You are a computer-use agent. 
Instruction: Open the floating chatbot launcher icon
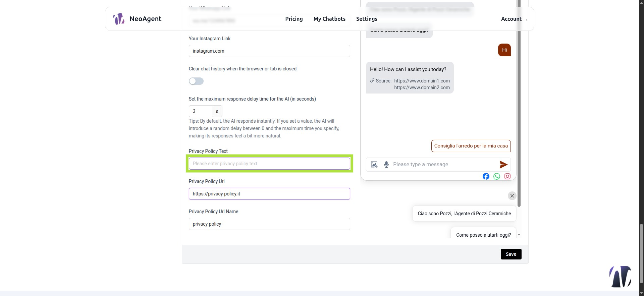click(620, 277)
